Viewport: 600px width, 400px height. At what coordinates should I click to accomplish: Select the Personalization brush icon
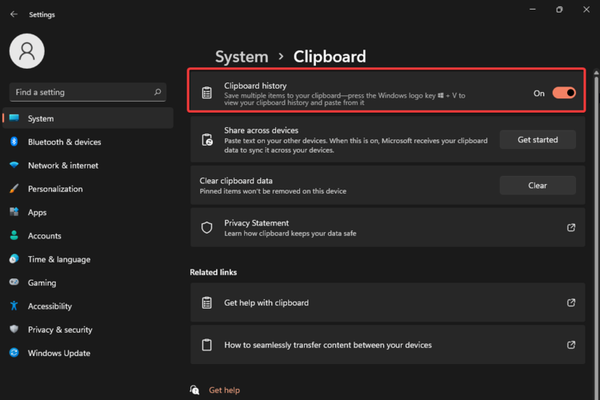point(14,189)
